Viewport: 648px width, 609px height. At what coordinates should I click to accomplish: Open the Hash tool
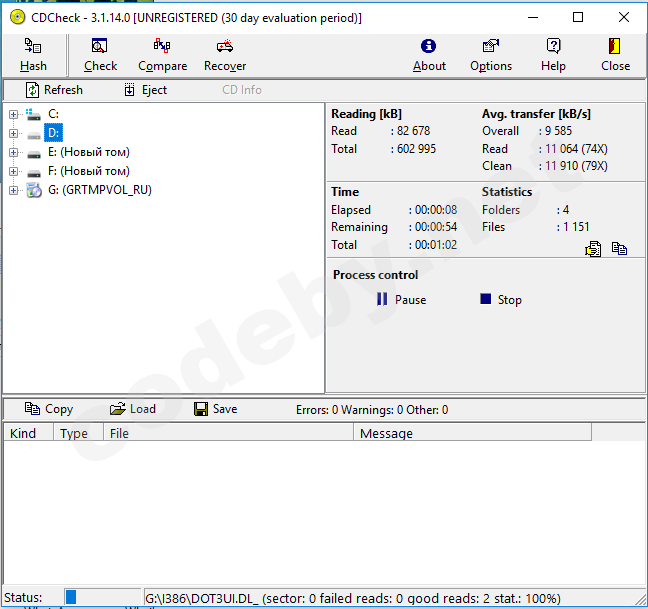pos(33,55)
